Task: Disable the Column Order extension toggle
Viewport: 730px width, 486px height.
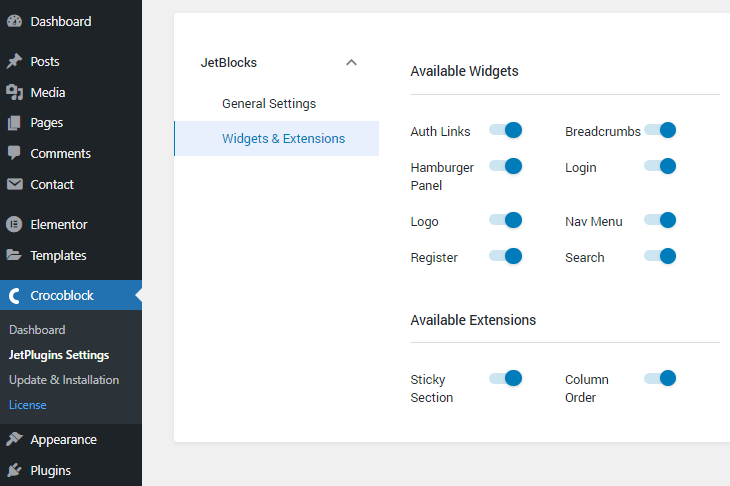Action: coord(660,378)
